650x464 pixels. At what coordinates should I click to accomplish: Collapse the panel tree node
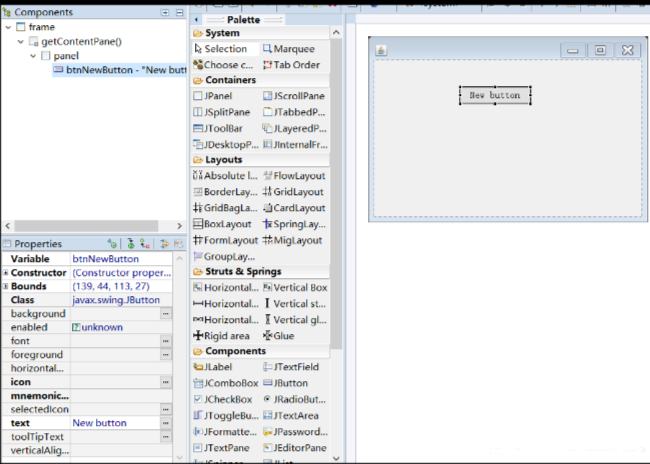33,56
